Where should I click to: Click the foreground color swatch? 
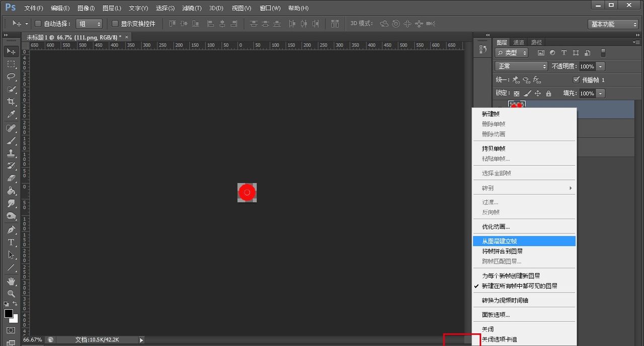(9, 314)
